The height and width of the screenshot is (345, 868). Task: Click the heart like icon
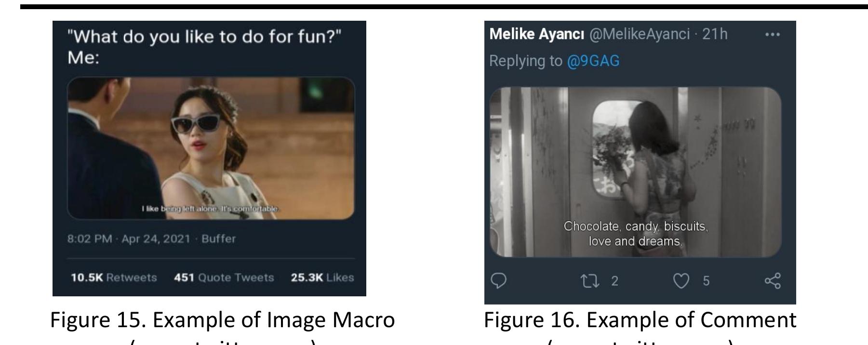[681, 280]
